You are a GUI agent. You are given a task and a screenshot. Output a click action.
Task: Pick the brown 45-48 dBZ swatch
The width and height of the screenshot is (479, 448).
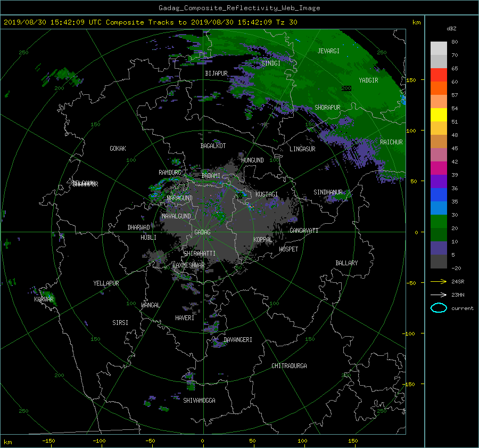pos(439,141)
